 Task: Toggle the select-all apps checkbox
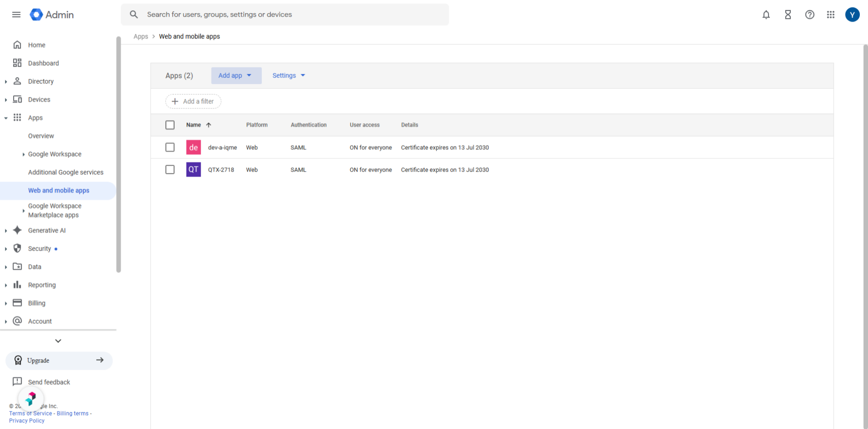(x=170, y=125)
